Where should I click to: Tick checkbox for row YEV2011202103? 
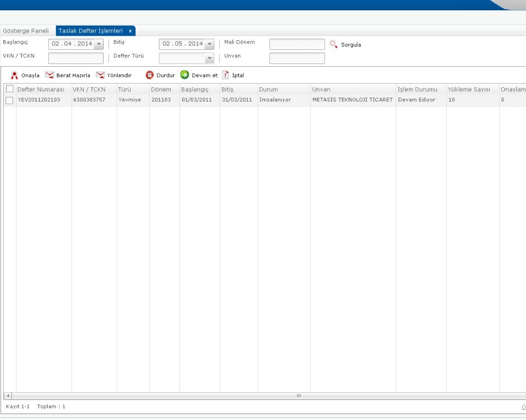pos(9,100)
